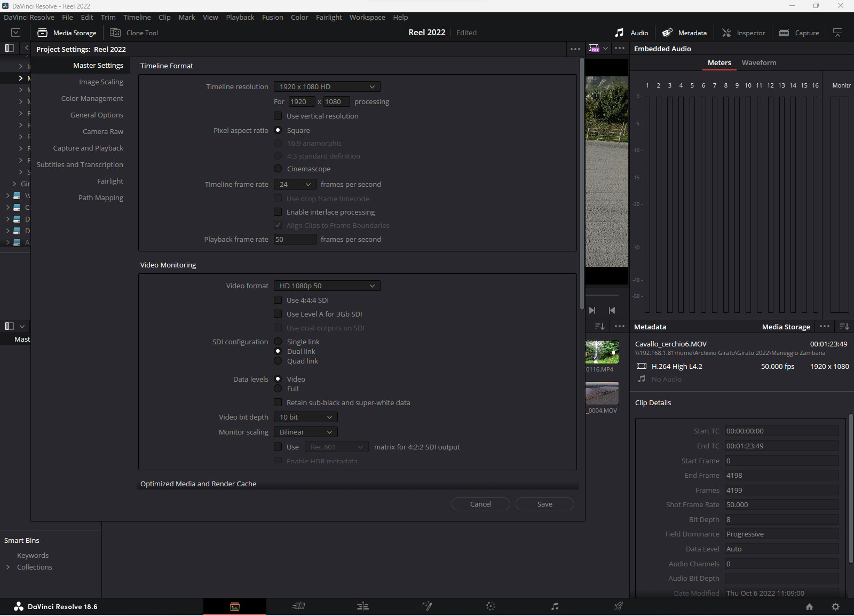Enable Use Level A for 3Gb SDI
The image size is (854, 616).
pyautogui.click(x=278, y=314)
